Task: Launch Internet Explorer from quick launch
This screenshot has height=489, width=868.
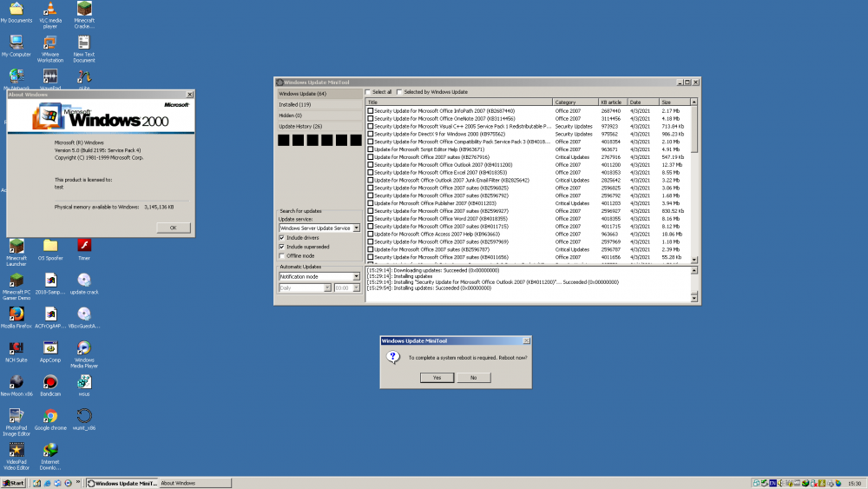Action: (x=47, y=483)
